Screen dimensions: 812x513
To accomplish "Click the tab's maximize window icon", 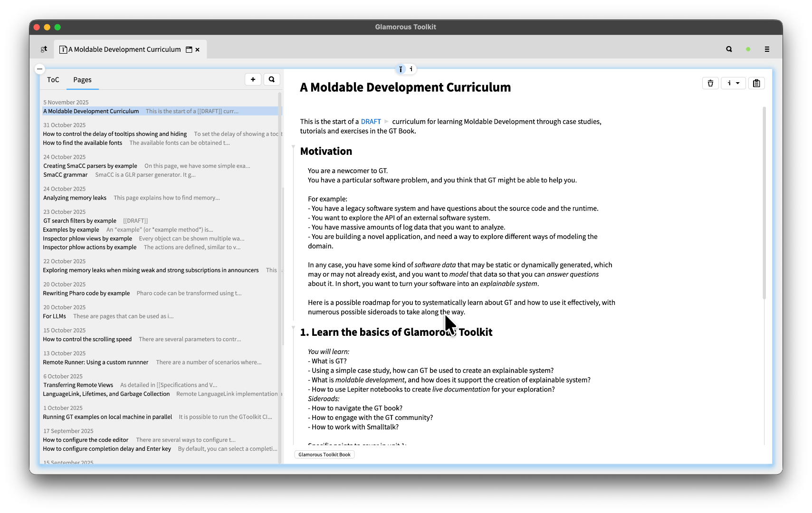I will click(189, 49).
